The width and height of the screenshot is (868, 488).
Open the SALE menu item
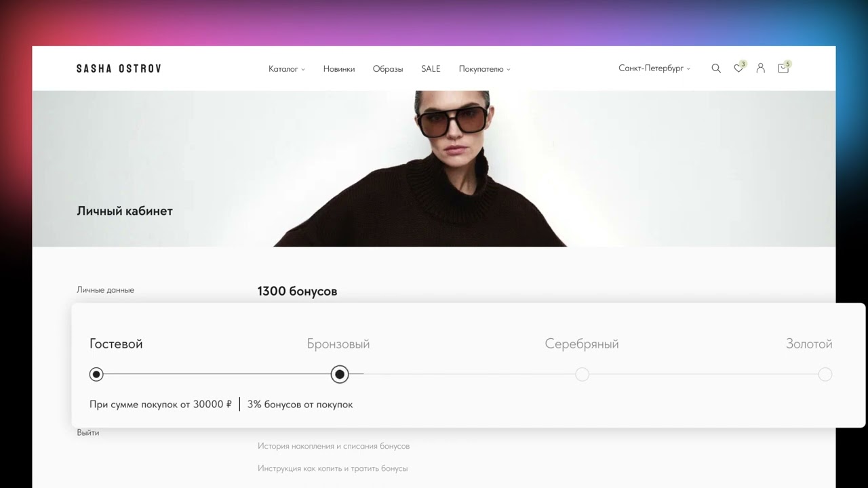(431, 69)
